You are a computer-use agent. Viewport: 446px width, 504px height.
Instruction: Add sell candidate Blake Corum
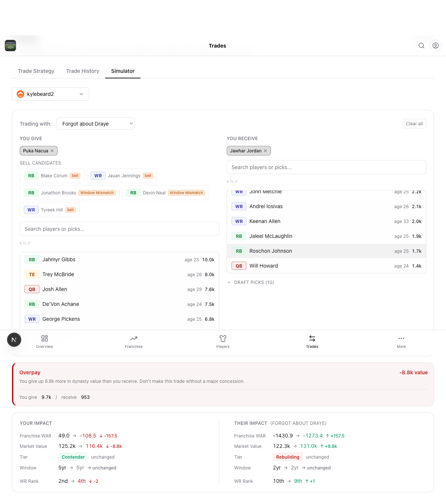(x=52, y=176)
